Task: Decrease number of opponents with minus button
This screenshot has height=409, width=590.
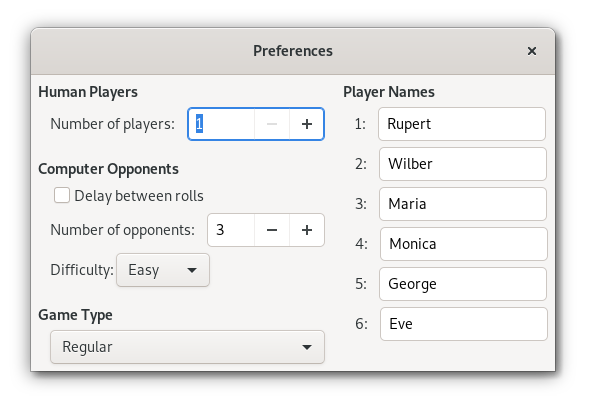Action: click(272, 230)
